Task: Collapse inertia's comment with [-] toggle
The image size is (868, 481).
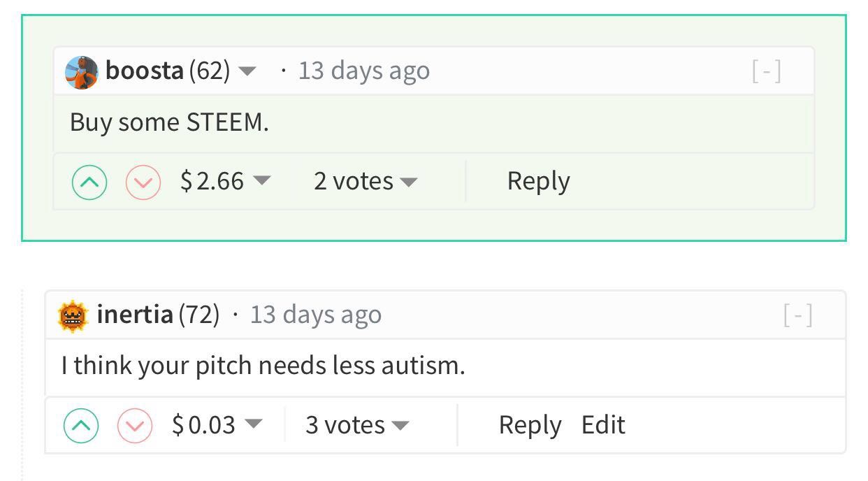Action: [798, 316]
